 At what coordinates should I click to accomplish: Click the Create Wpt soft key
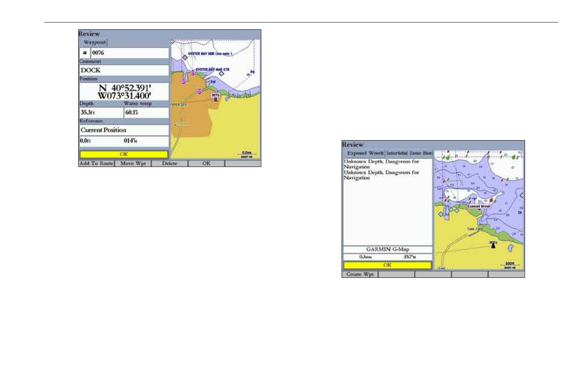click(360, 275)
